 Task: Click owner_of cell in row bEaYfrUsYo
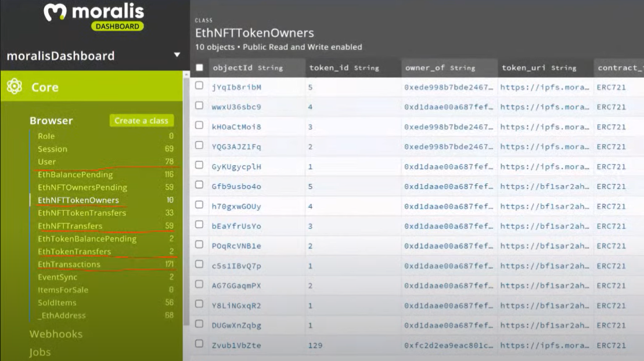pyautogui.click(x=448, y=226)
